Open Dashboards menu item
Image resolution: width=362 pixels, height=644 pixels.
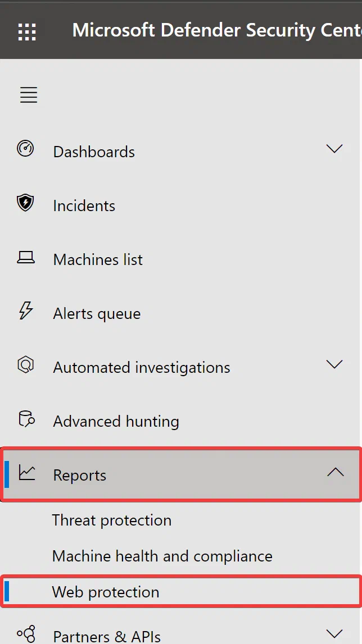coord(94,152)
